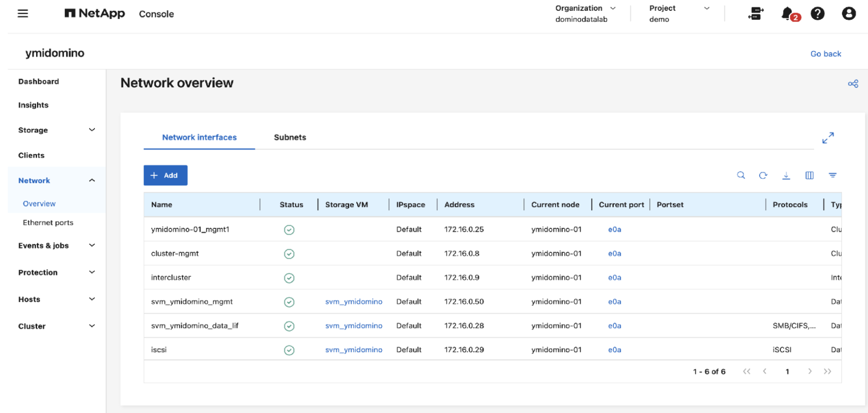
Task: Go to first page of results
Action: pyautogui.click(x=746, y=371)
